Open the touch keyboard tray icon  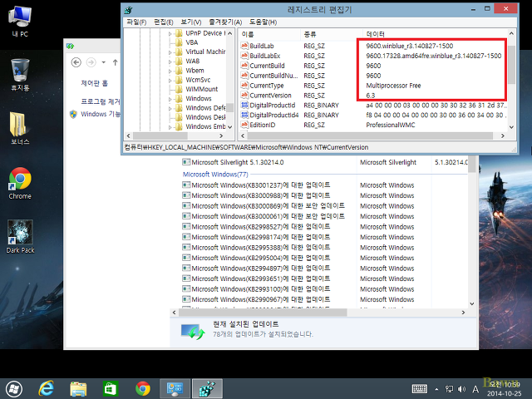click(x=419, y=389)
